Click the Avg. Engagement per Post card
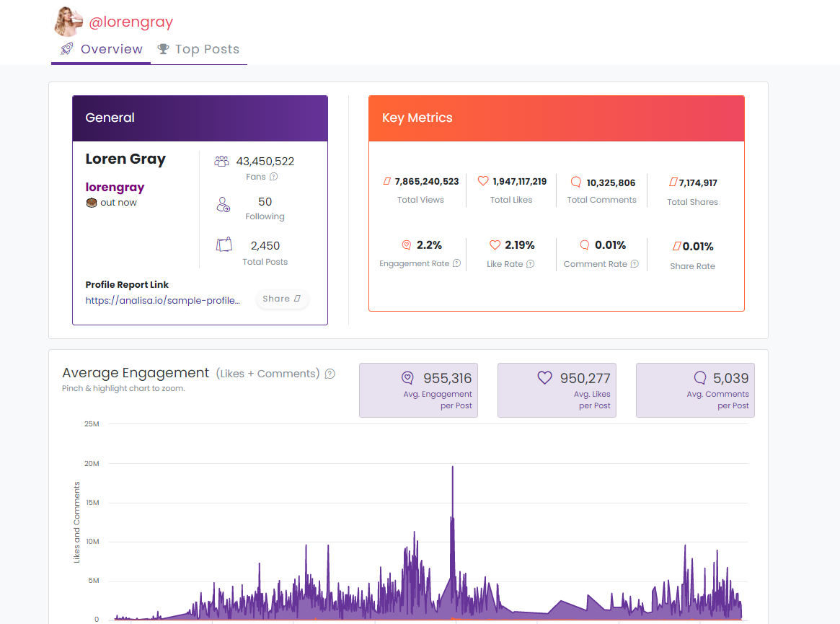840x624 pixels. click(418, 390)
